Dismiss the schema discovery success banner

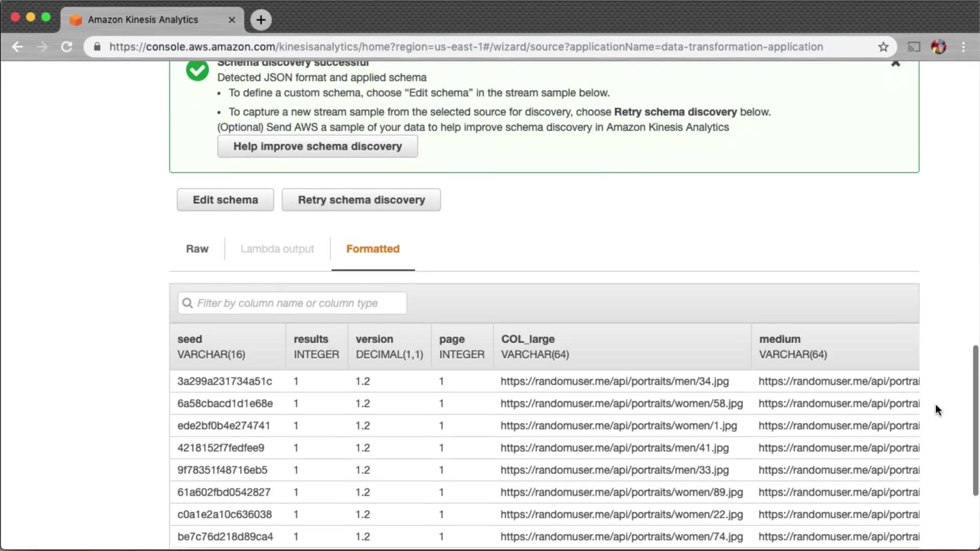pos(895,63)
